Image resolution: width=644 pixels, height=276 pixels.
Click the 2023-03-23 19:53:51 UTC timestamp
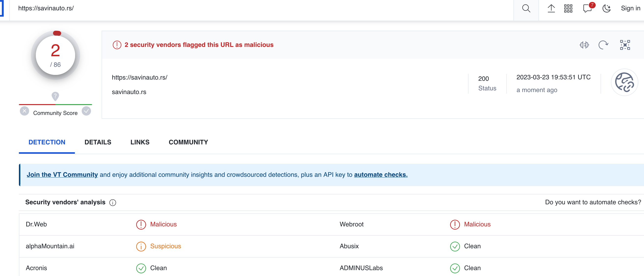[553, 77]
